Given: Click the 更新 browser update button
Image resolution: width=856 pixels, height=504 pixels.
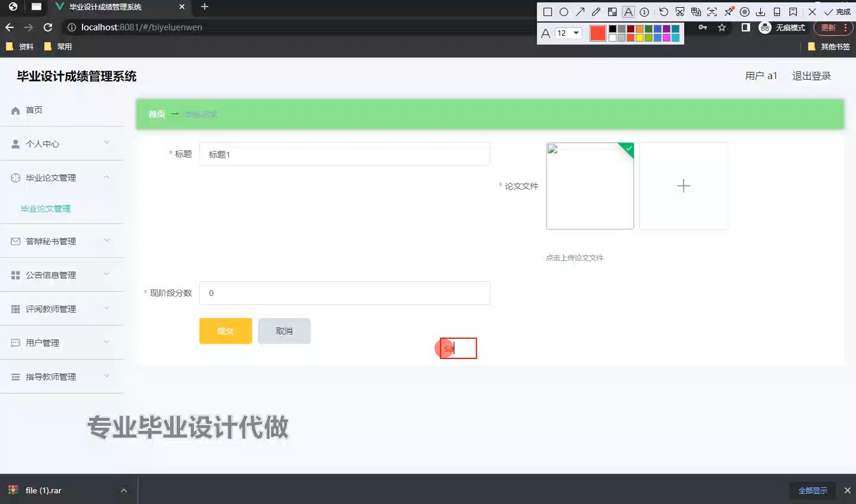Looking at the screenshot, I should pos(833,28).
